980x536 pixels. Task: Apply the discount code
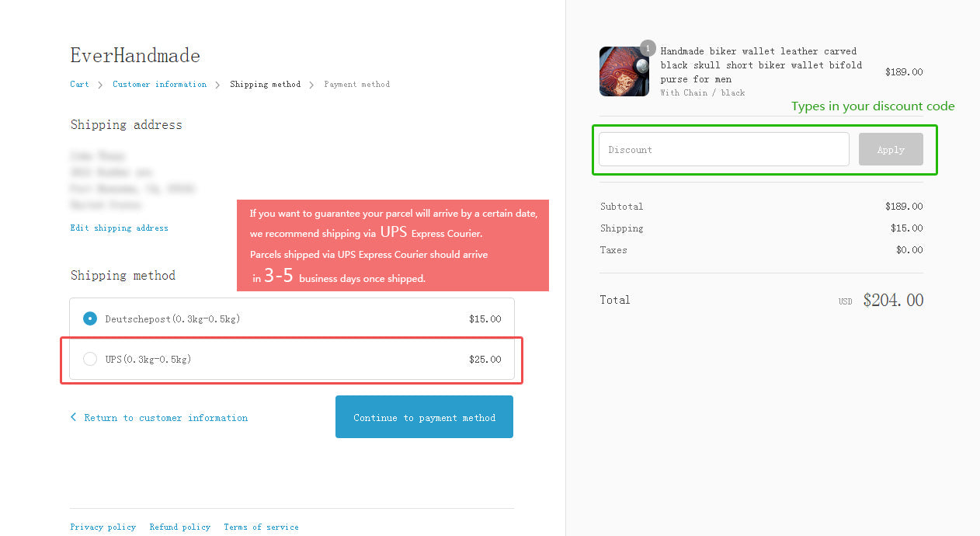tap(891, 149)
